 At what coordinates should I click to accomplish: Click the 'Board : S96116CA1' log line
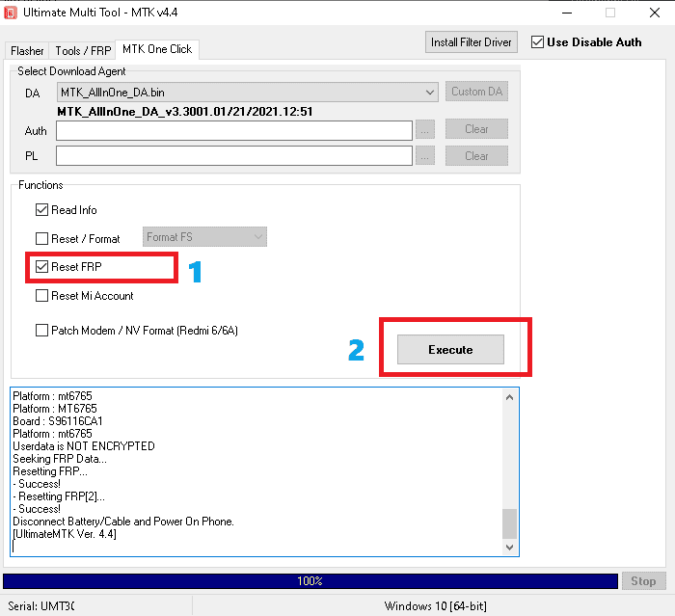tap(58, 421)
